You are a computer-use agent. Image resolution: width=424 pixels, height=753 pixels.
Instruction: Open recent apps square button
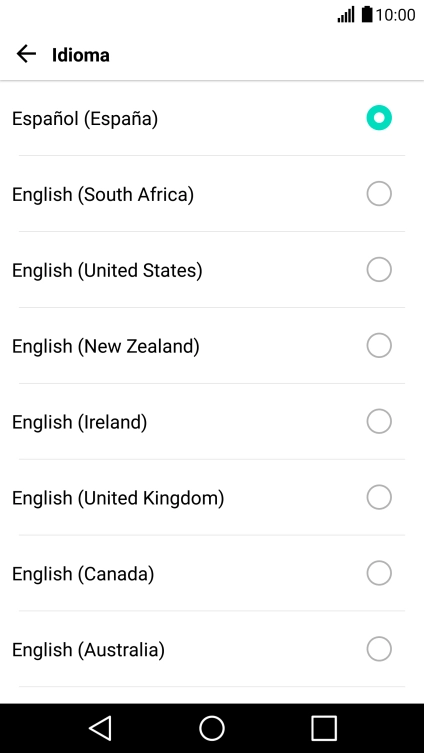pos(324,728)
